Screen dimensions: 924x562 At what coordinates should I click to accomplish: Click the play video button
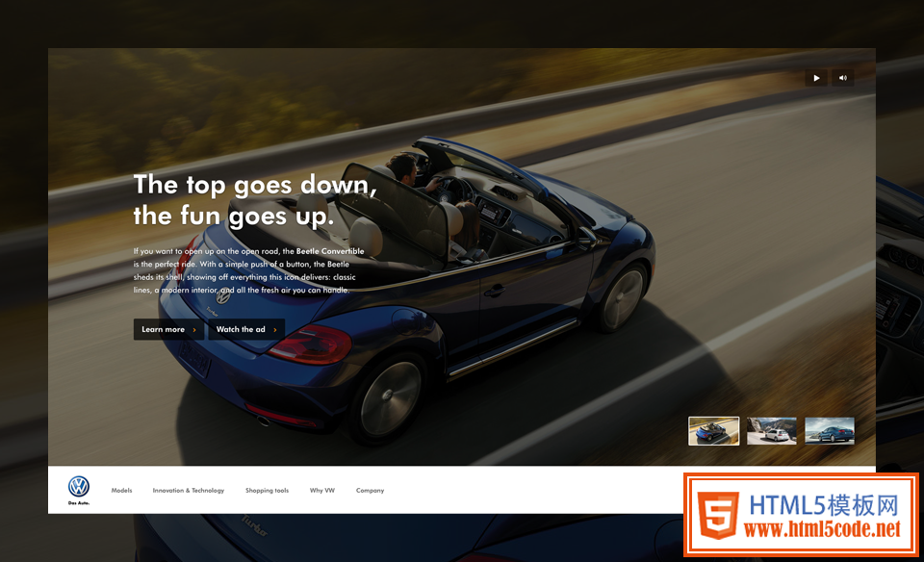click(816, 78)
